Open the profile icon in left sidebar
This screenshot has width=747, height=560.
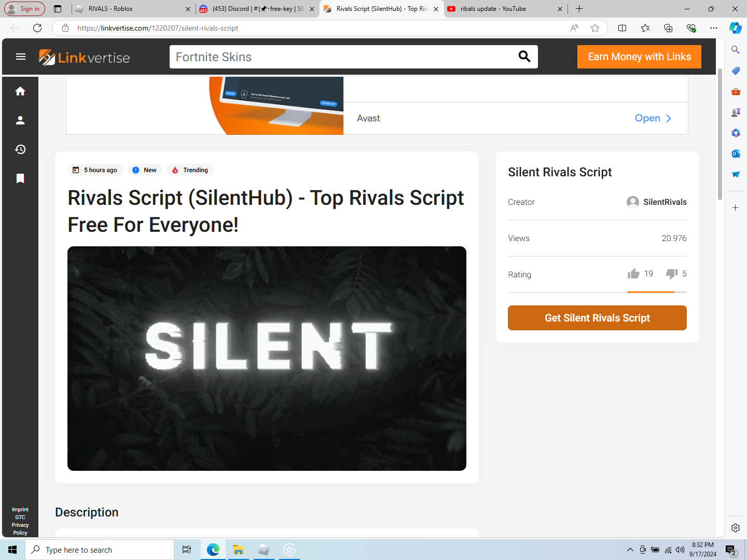point(20,120)
